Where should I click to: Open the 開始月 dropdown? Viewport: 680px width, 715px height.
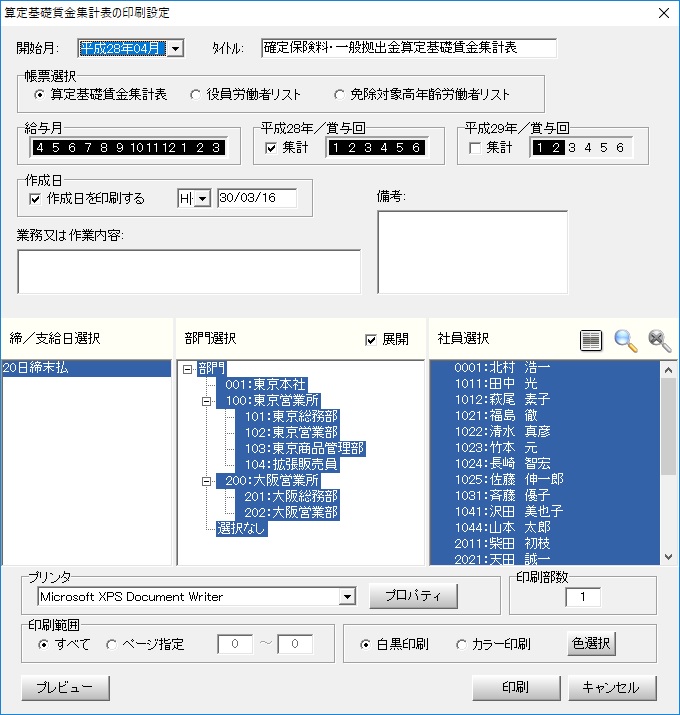[x=175, y=48]
